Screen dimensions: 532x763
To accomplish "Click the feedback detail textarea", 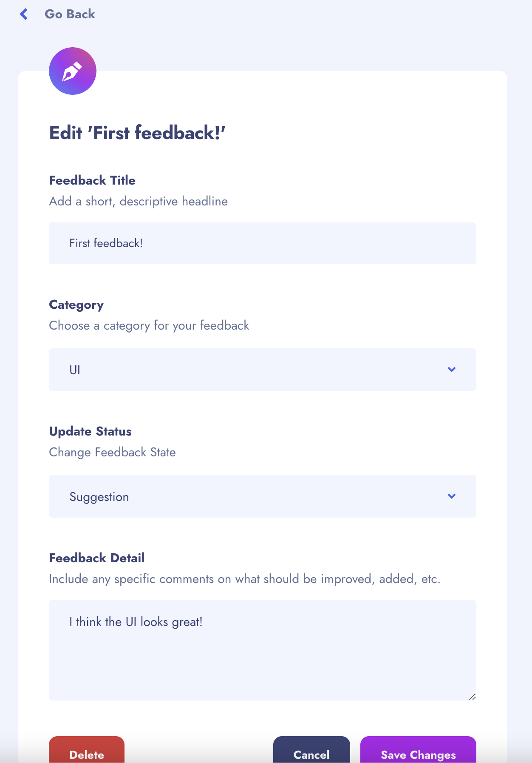I will 263,651.
